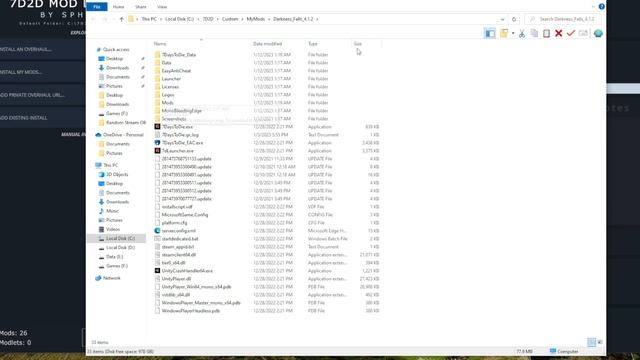The height and width of the screenshot is (360, 640).
Task: Select the 7DaysToDie.exe application icon
Action: click(x=157, y=127)
